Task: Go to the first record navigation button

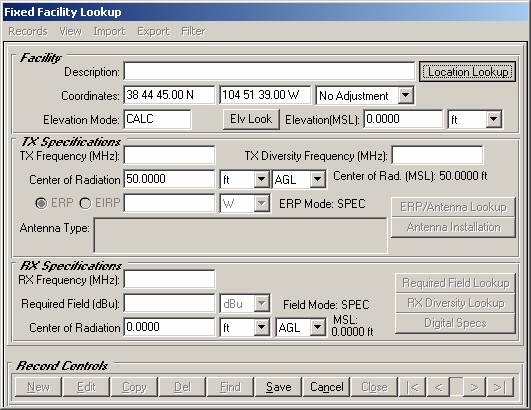Action: click(x=413, y=387)
